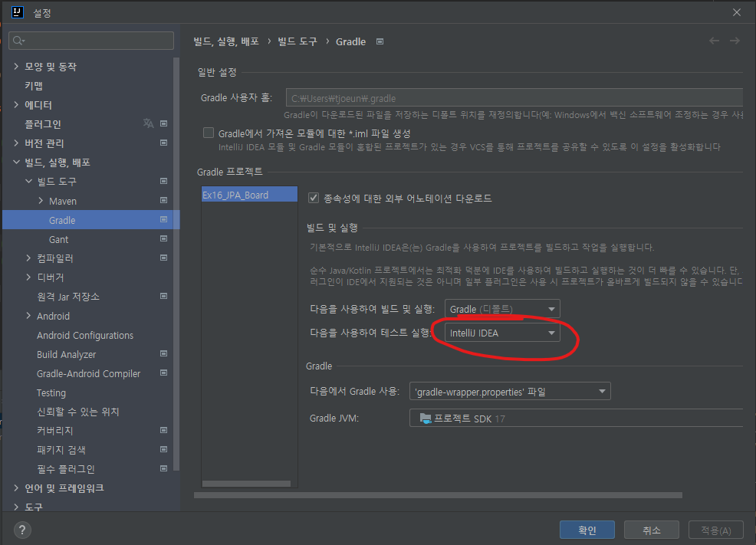The width and height of the screenshot is (756, 545).
Task: Click the 빌드, 실행, 배포 breadcrumb
Action: (226, 41)
